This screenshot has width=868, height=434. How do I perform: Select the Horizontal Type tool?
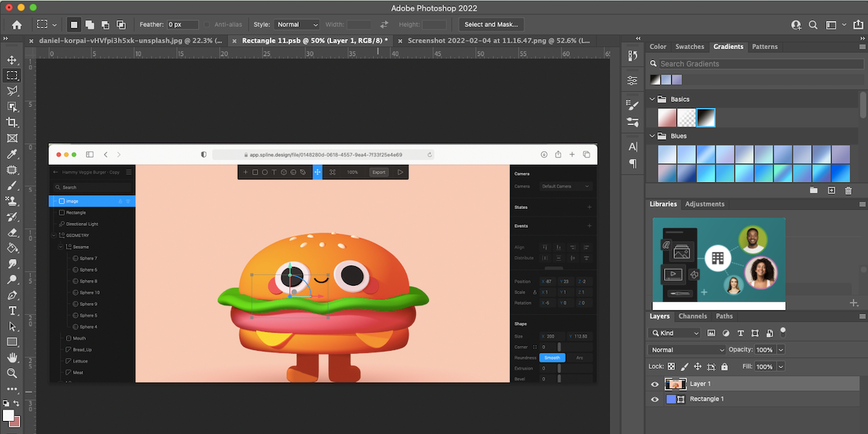click(12, 310)
